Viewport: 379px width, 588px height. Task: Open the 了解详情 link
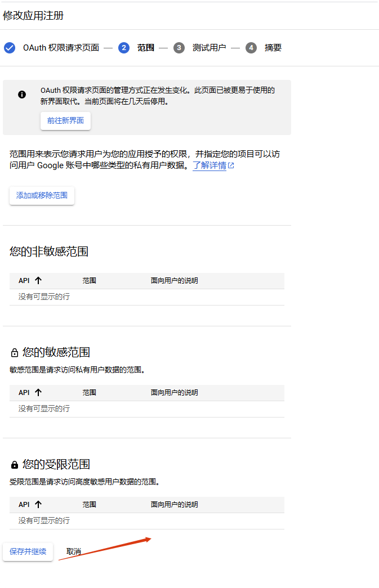pos(209,165)
